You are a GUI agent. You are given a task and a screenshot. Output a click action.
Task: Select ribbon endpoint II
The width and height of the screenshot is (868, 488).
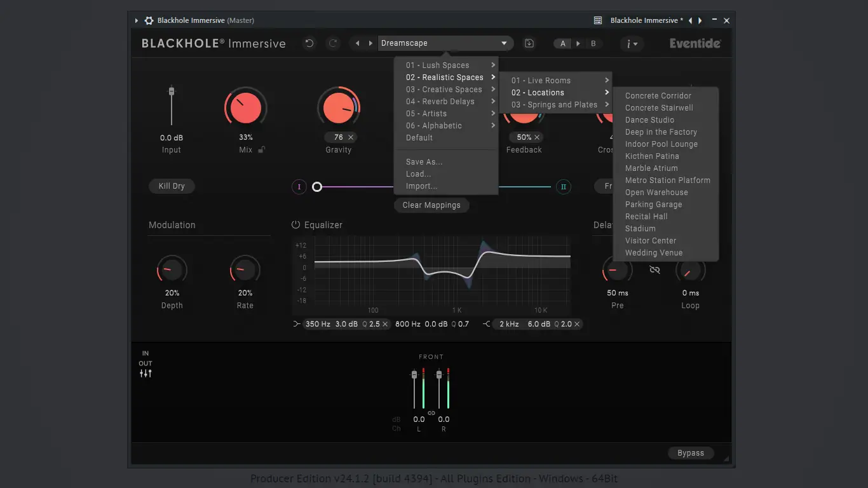coord(564,187)
